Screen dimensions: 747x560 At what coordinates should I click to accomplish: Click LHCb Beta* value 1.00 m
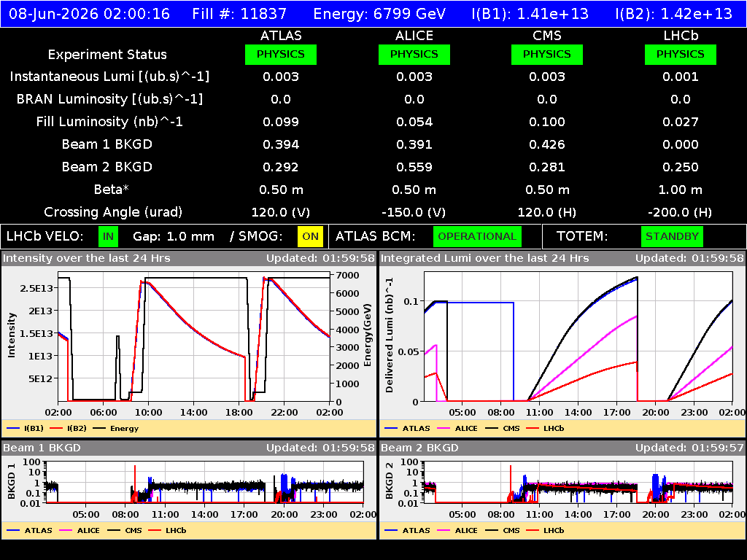tap(681, 190)
